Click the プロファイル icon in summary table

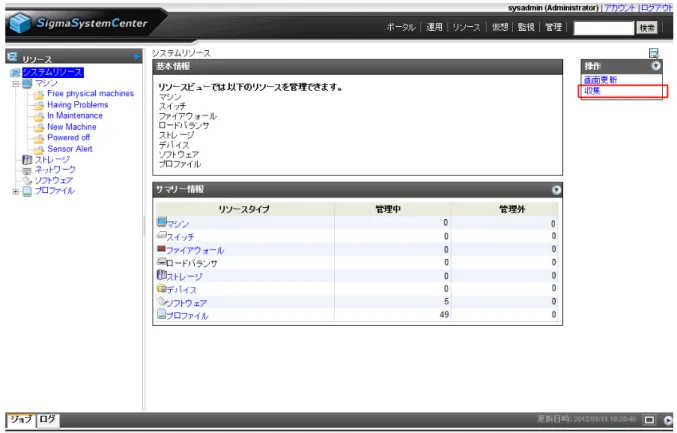(x=161, y=314)
